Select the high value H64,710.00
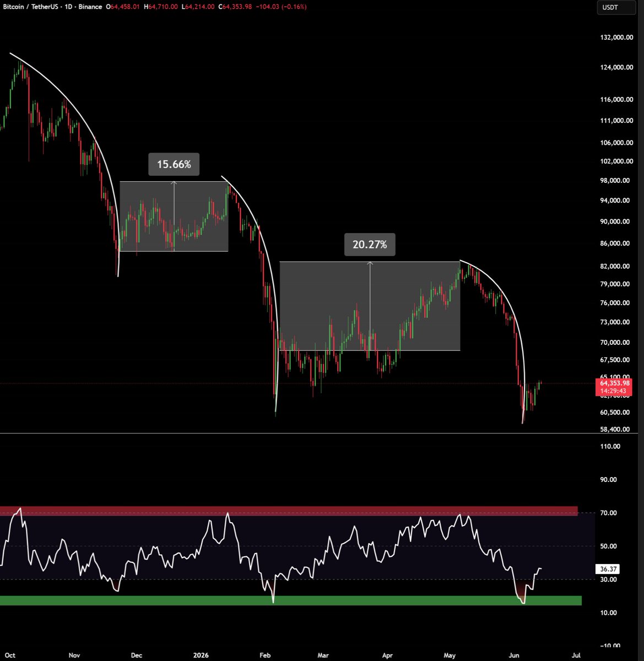Viewport: 644px width, 661px height. pos(160,7)
